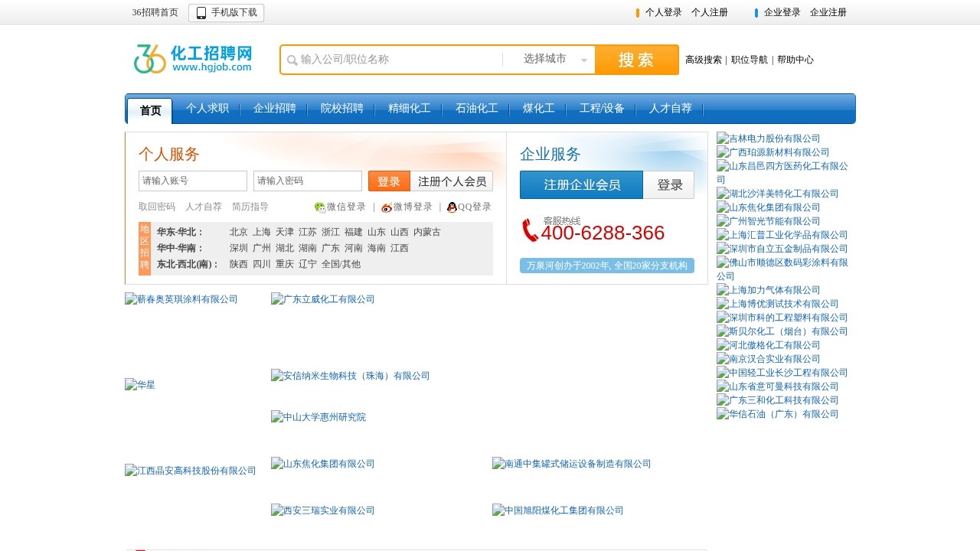Open 湖北沙洋美特化工有限公司 sidebar link
Image resolution: width=980 pixels, height=551 pixels.
[x=778, y=194]
